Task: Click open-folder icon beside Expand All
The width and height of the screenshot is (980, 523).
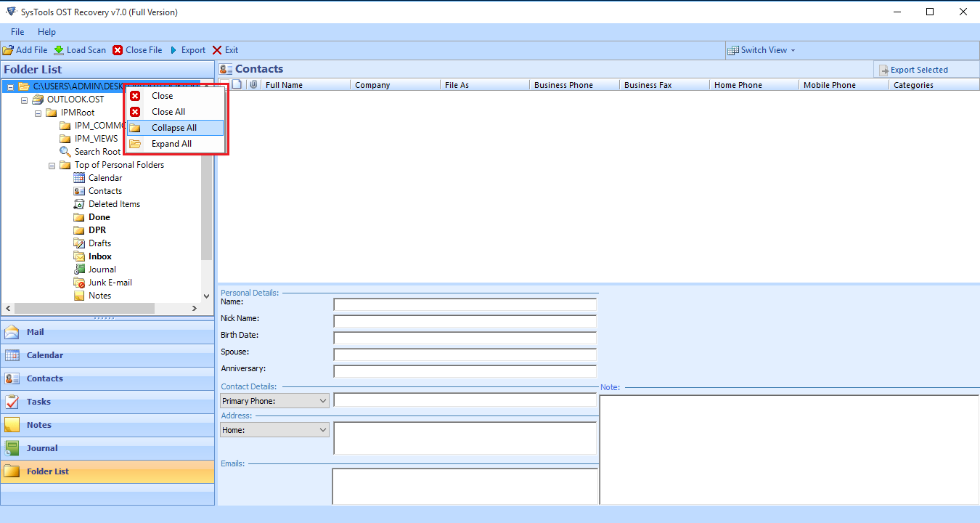Action: pos(135,144)
